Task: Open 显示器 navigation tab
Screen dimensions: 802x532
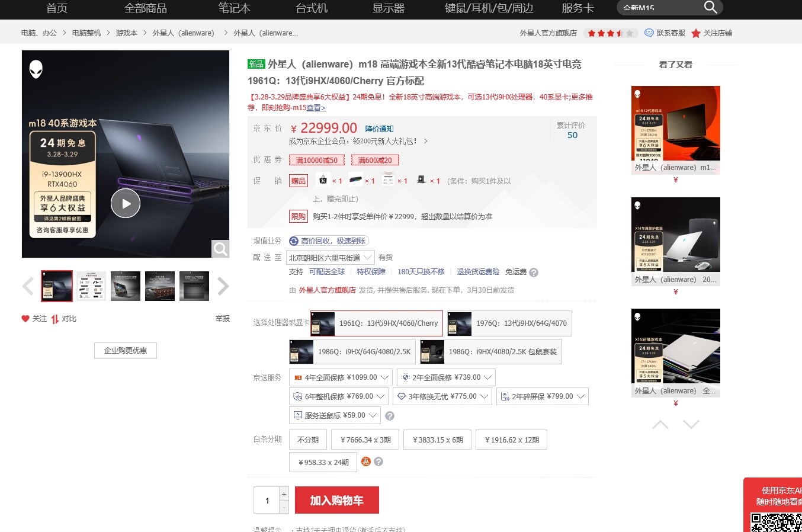Action: 389,8
